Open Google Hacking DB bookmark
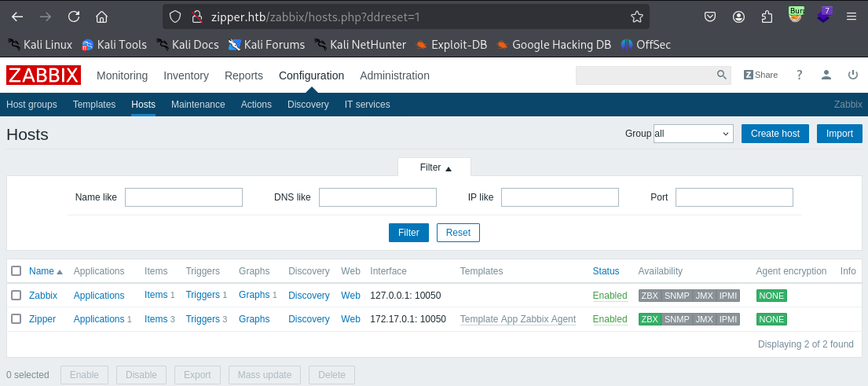 [554, 45]
